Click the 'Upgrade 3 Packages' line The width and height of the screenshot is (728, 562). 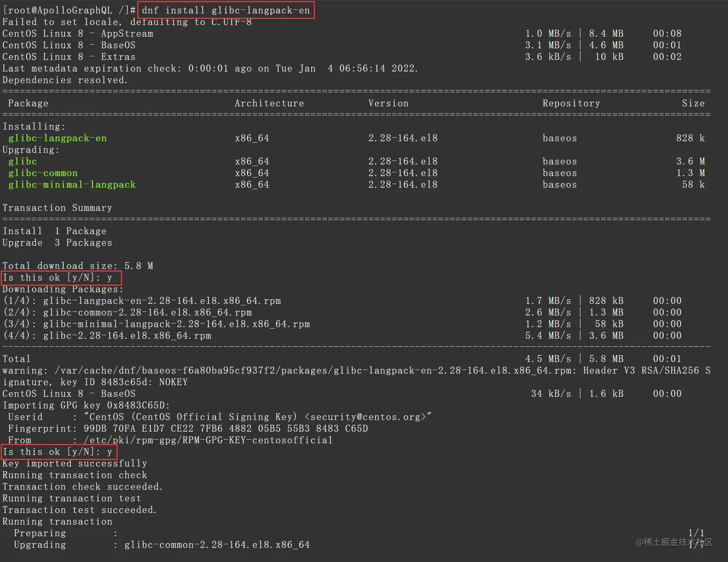pyautogui.click(x=57, y=243)
